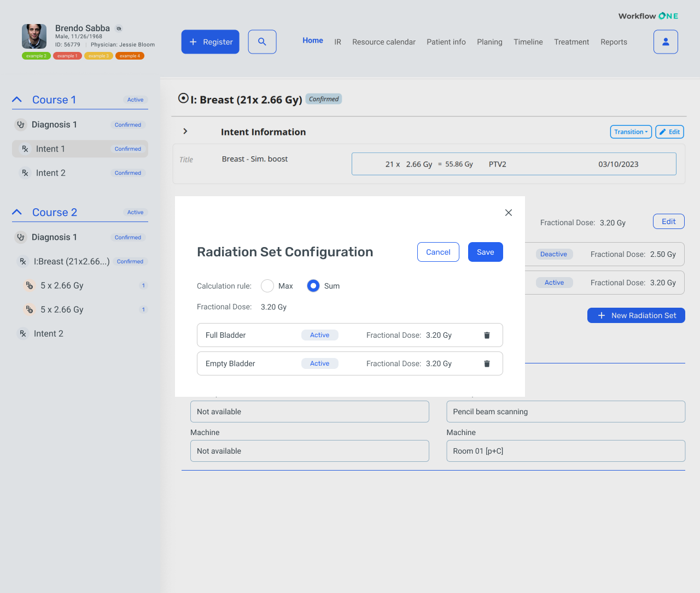Click the Confirmed badge beside Breast heading

click(x=324, y=99)
